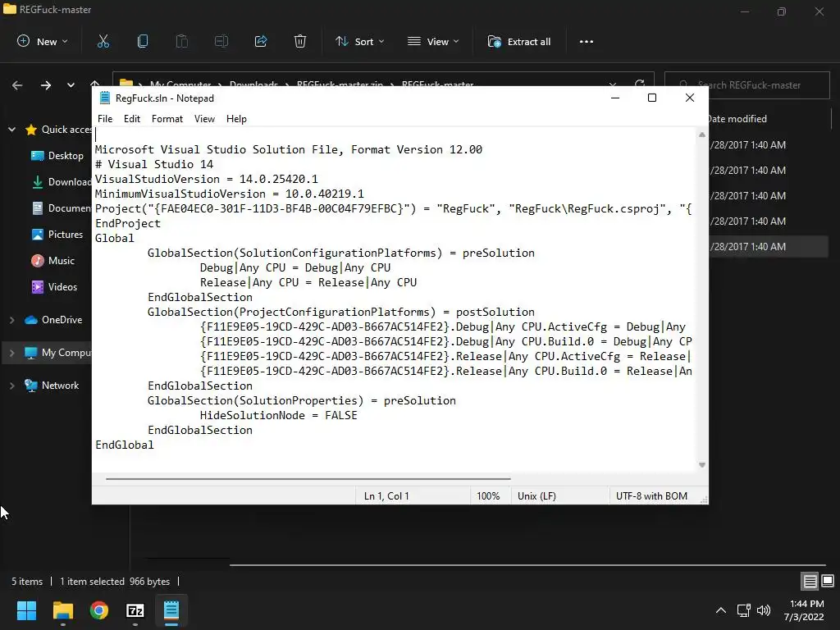
Task: Click the Cut scissors icon in Explorer toolbar
Action: click(103, 41)
